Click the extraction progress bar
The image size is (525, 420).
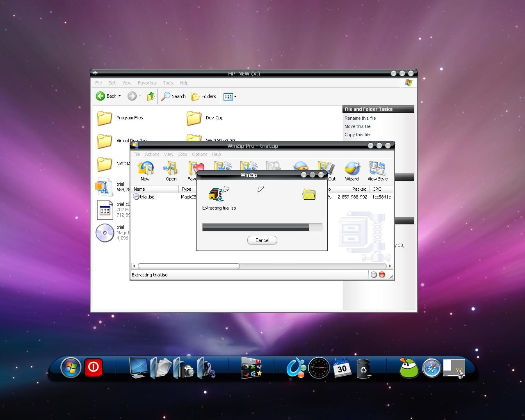point(262,227)
